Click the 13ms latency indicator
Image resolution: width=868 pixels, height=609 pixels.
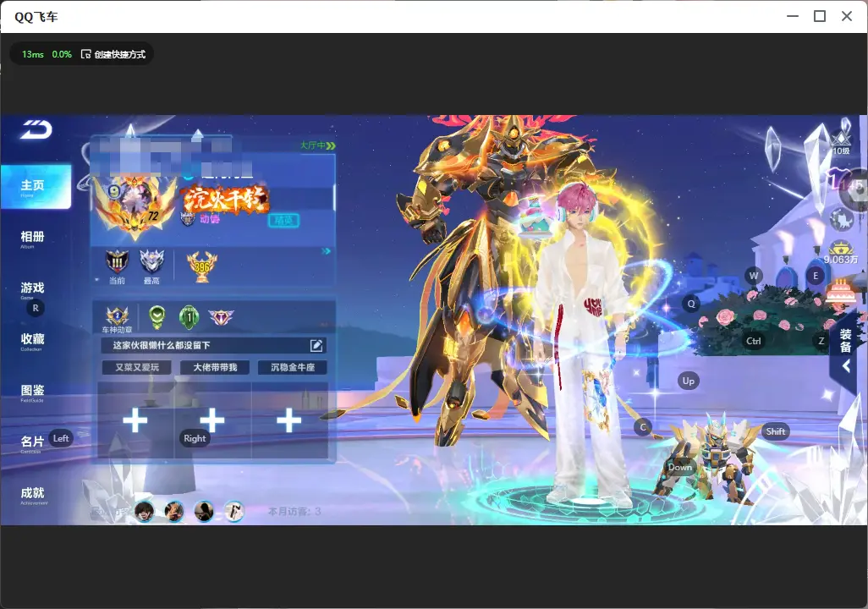(33, 54)
